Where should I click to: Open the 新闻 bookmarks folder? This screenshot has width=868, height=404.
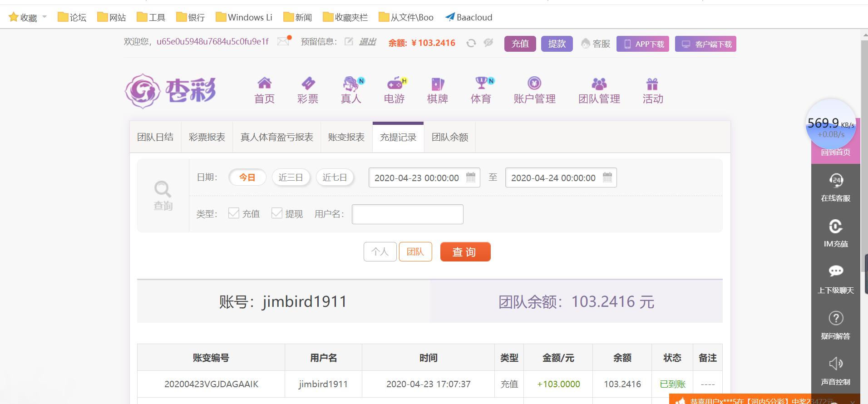298,17
